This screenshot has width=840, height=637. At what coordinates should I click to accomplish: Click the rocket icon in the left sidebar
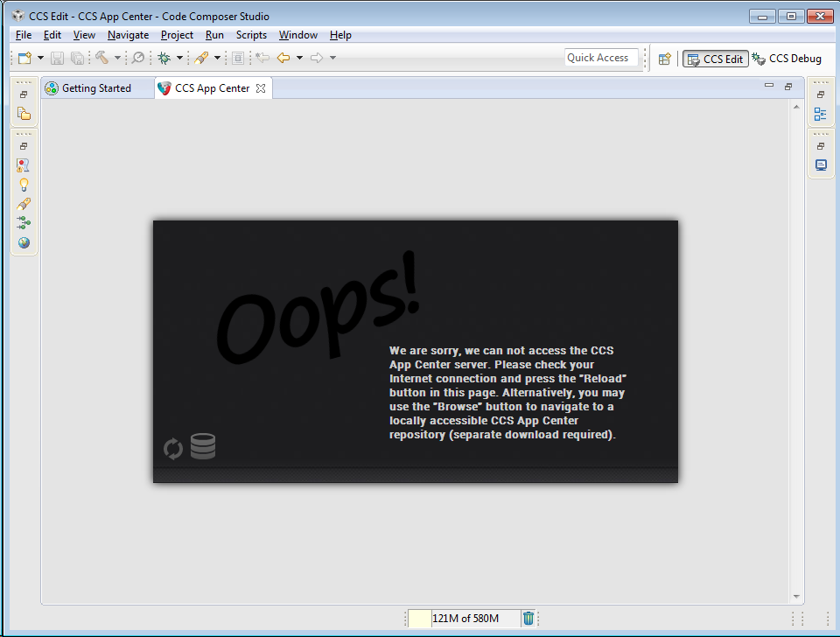(24, 204)
